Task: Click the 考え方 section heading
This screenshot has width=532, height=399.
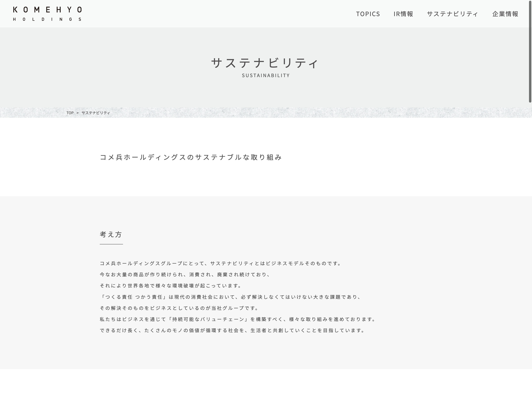Action: coord(111,234)
